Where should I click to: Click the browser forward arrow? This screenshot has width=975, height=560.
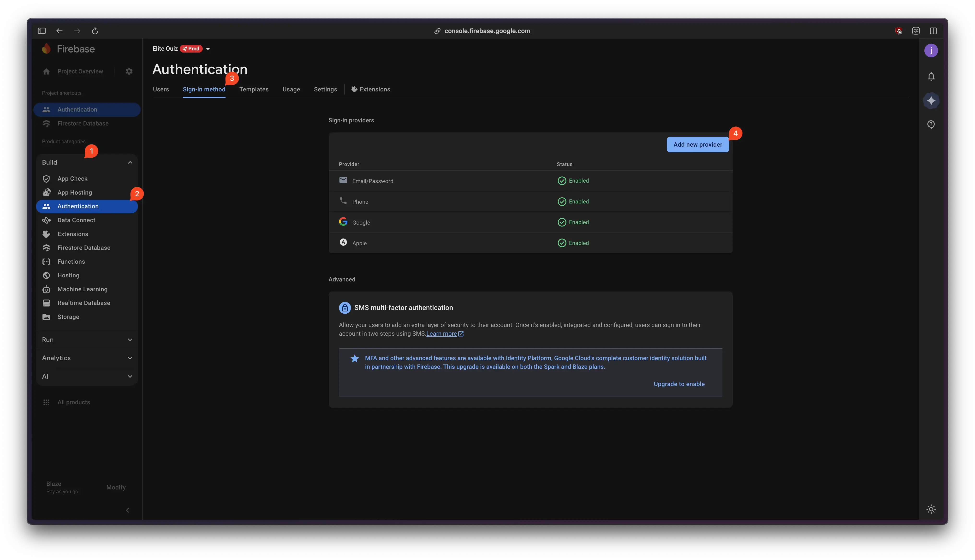[x=77, y=31]
